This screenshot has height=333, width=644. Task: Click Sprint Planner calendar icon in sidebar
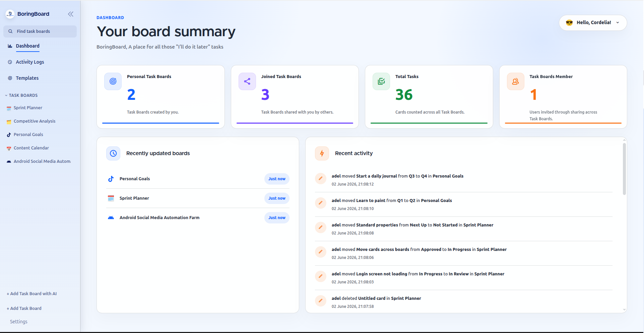tap(9, 108)
